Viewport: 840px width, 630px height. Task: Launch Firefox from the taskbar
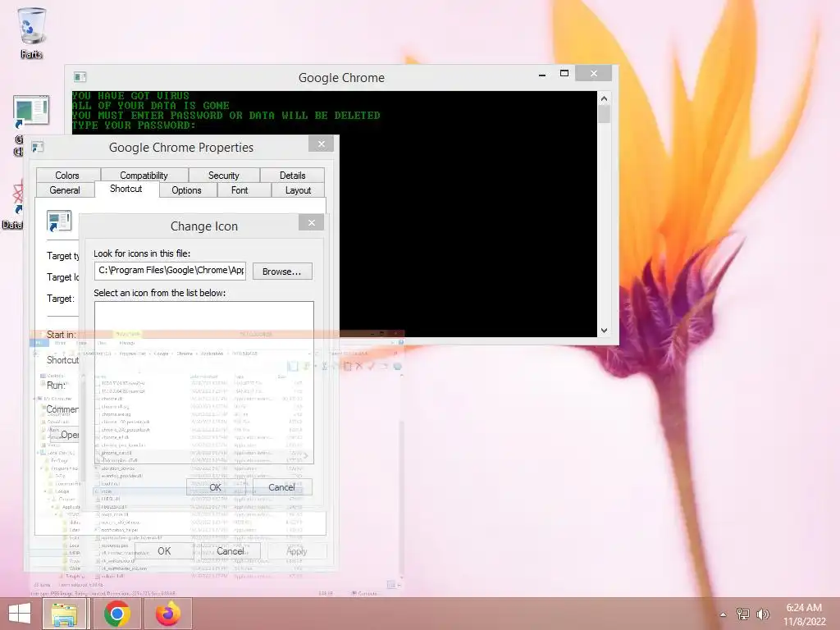click(x=168, y=614)
